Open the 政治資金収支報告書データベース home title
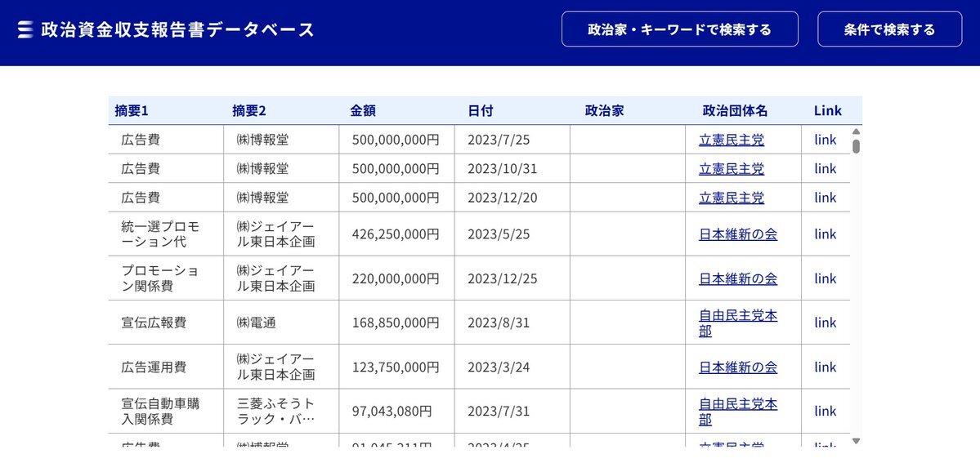 177,29
